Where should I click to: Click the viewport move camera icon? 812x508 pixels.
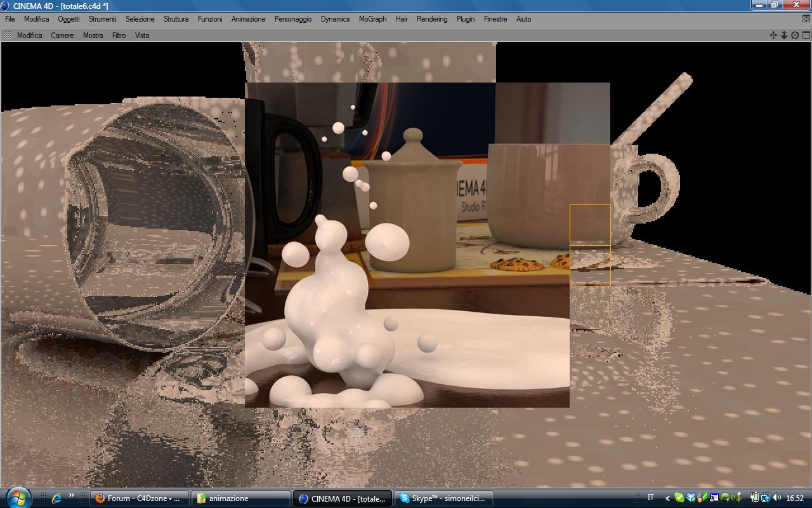(x=773, y=36)
